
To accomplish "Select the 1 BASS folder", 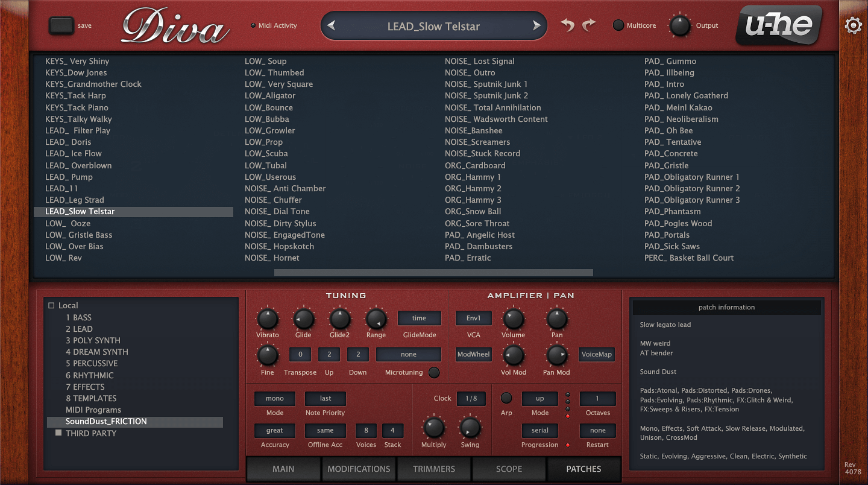I will [79, 317].
